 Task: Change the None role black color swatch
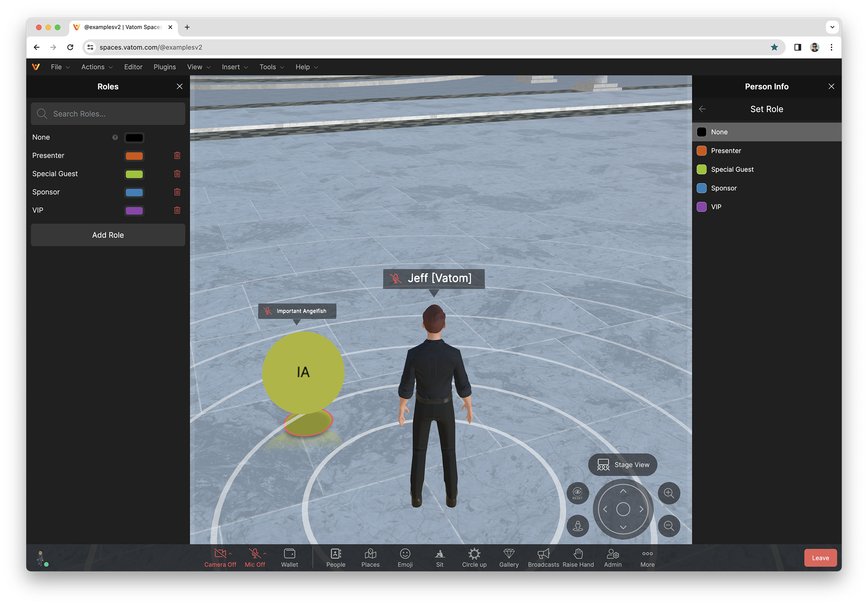click(134, 137)
